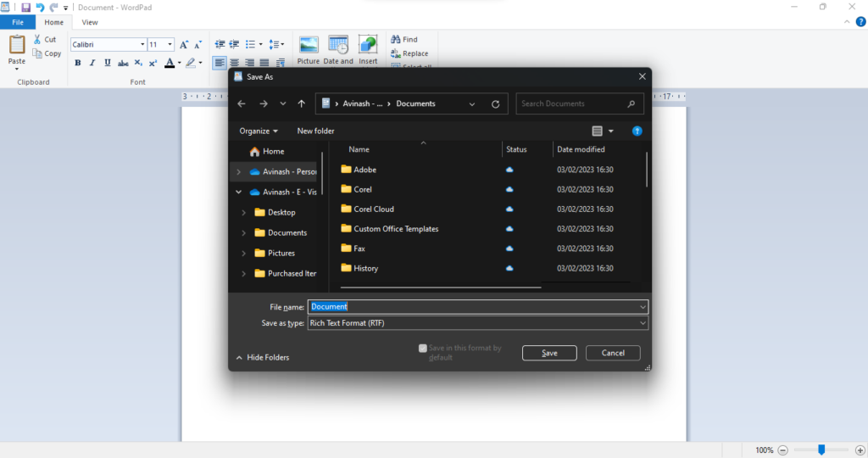
Task: Toggle Bold formatting
Action: (x=77, y=63)
